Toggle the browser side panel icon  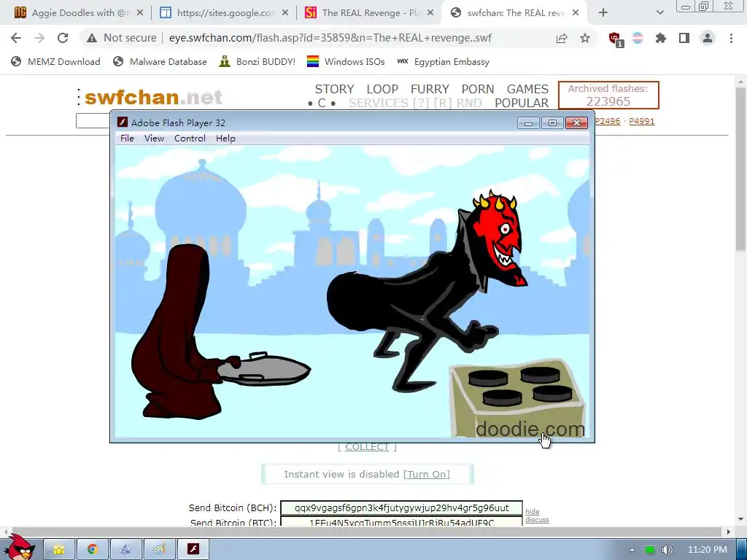(x=684, y=38)
